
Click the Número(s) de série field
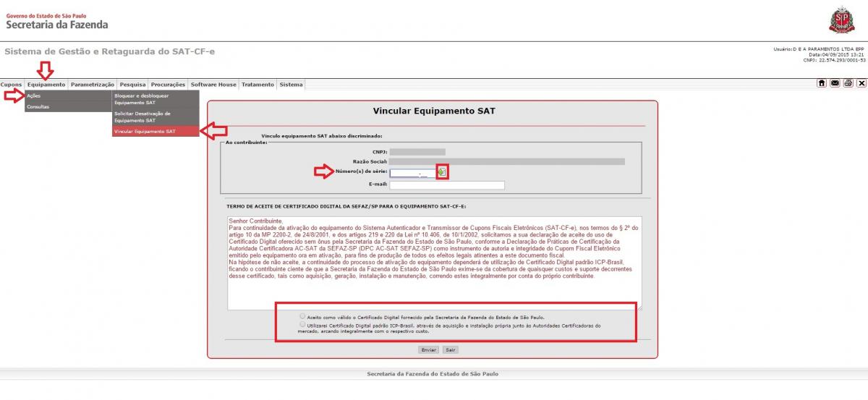[x=412, y=173]
